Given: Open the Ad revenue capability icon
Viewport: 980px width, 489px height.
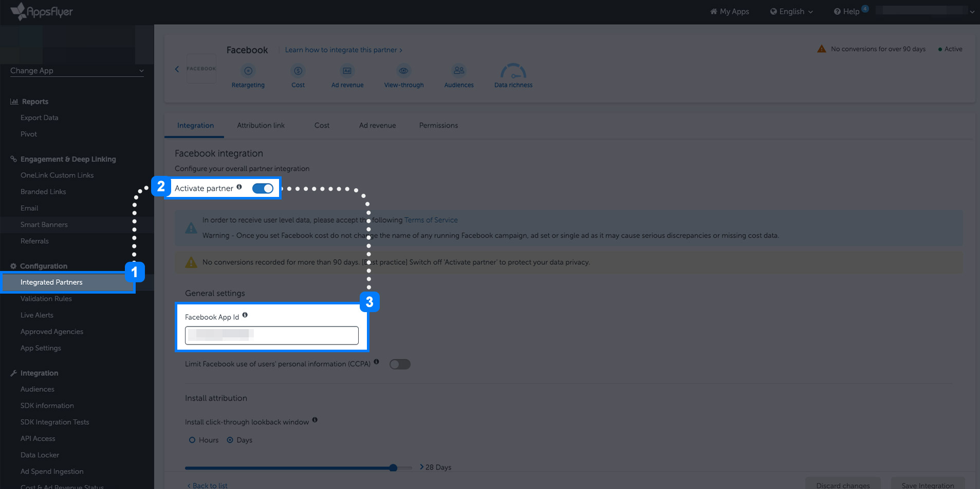Looking at the screenshot, I should (347, 70).
